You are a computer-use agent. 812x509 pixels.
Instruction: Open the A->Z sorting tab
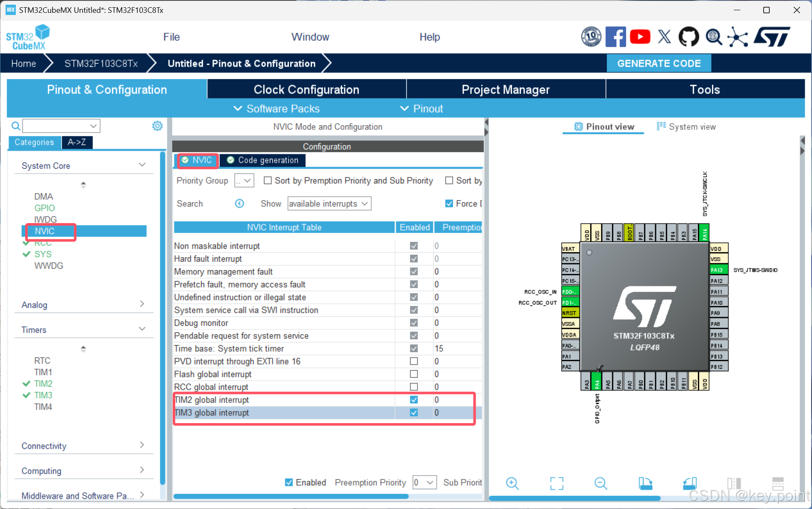coord(77,142)
